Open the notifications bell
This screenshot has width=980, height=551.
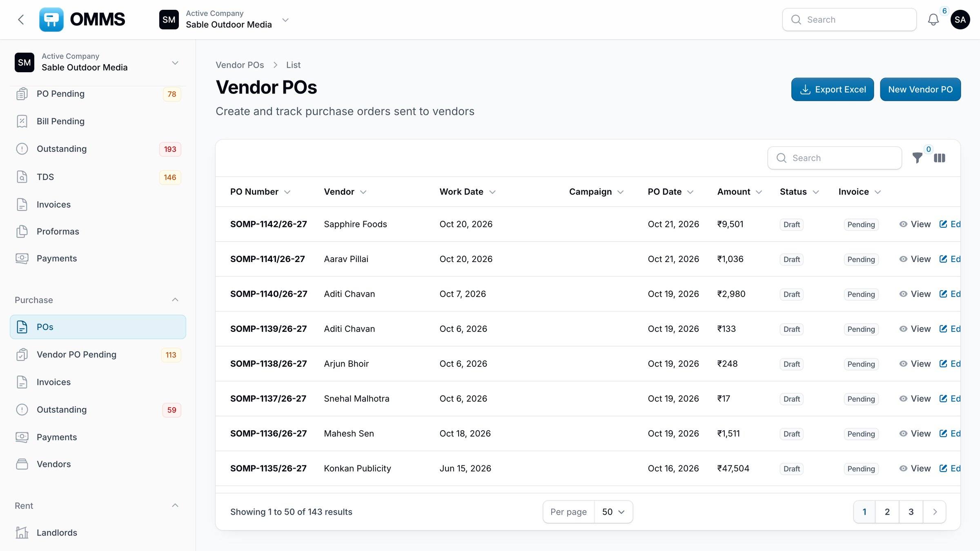(x=933, y=20)
